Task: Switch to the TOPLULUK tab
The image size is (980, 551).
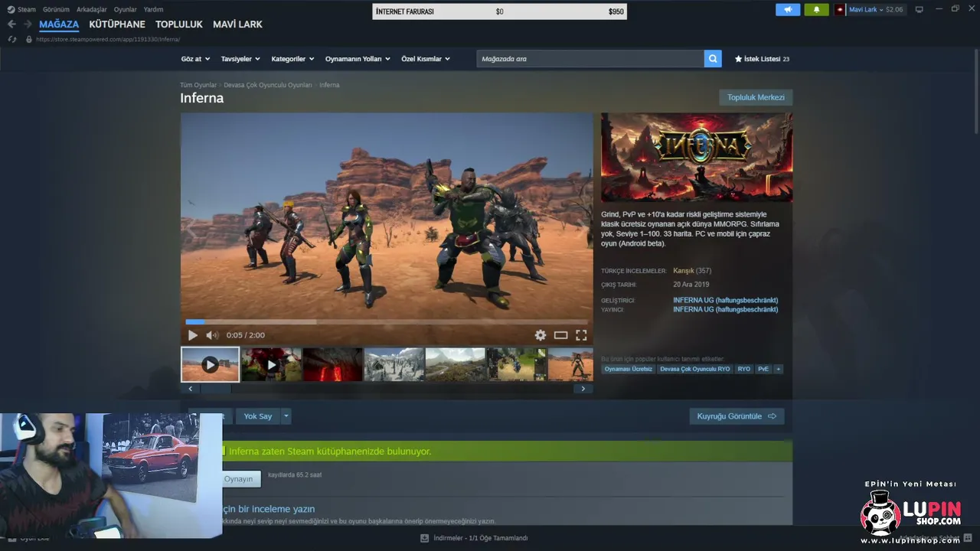Action: (x=179, y=24)
